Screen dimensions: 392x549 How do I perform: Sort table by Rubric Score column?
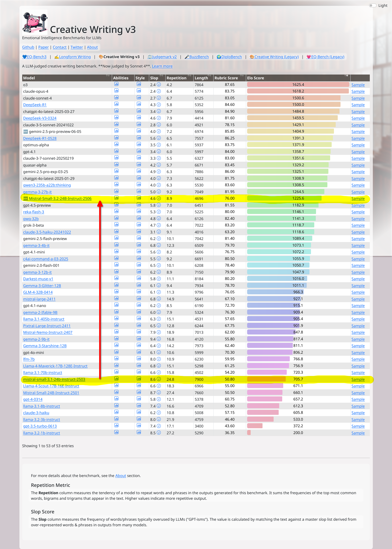pos(229,78)
